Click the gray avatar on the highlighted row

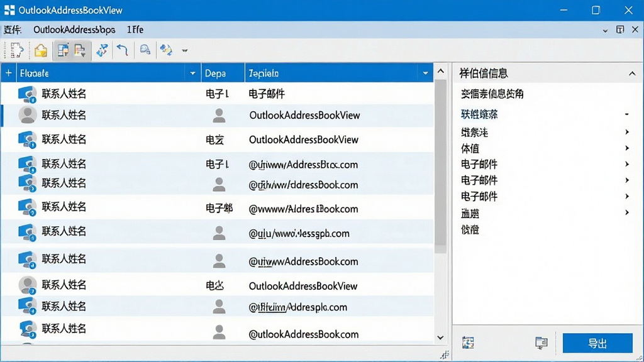27,115
